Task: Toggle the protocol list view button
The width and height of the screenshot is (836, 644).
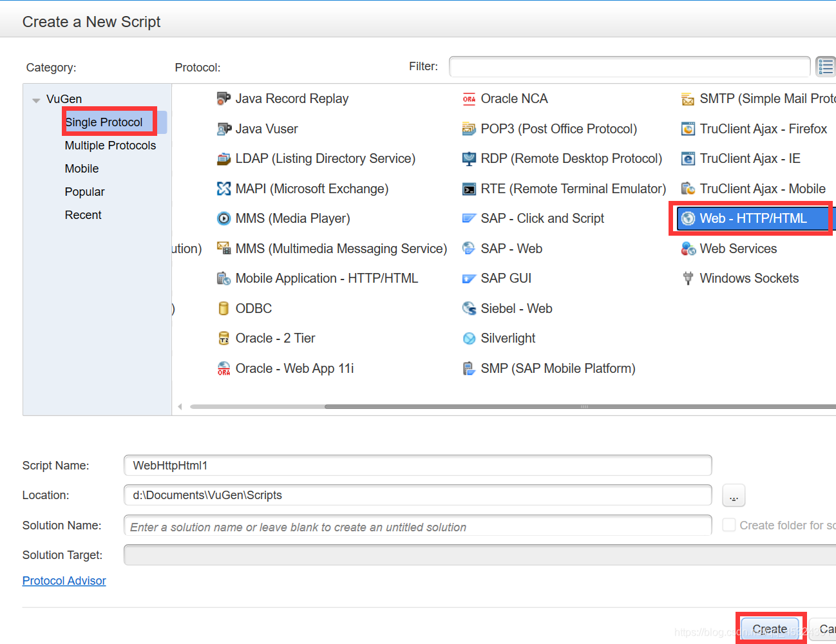Action: tap(826, 66)
